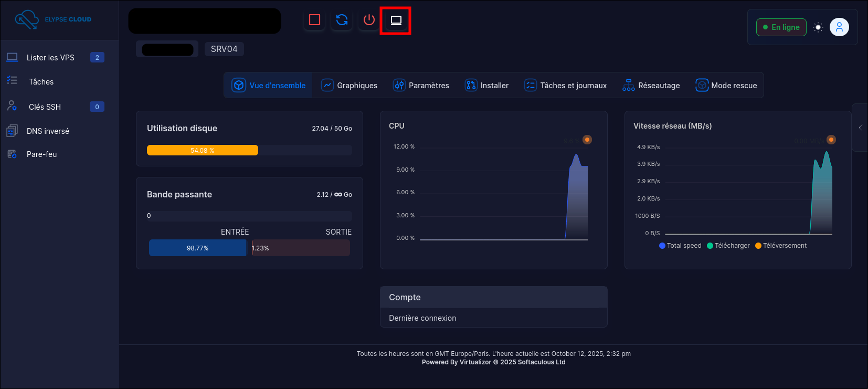The height and width of the screenshot is (389, 868).
Task: Click the En ligne status button
Action: pos(781,27)
